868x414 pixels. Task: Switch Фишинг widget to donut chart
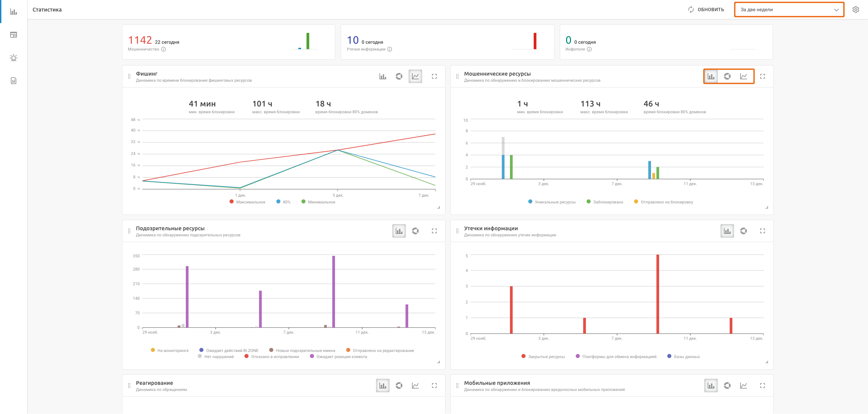399,76
